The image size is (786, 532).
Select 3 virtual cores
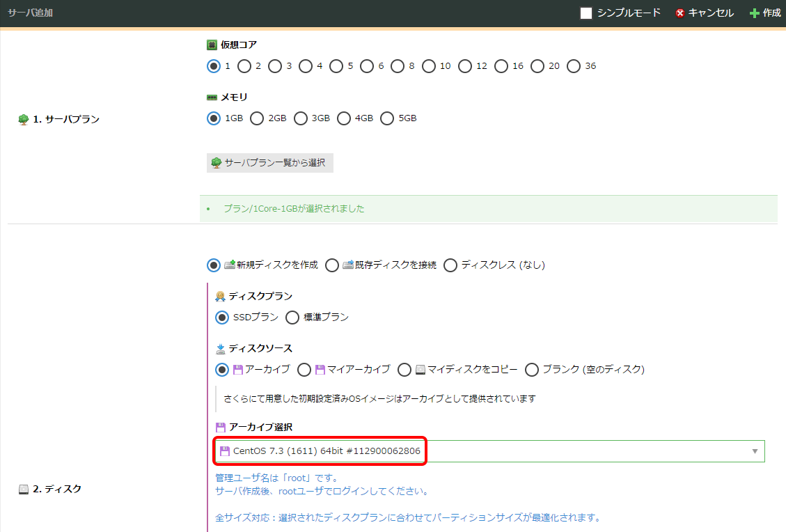coord(275,66)
